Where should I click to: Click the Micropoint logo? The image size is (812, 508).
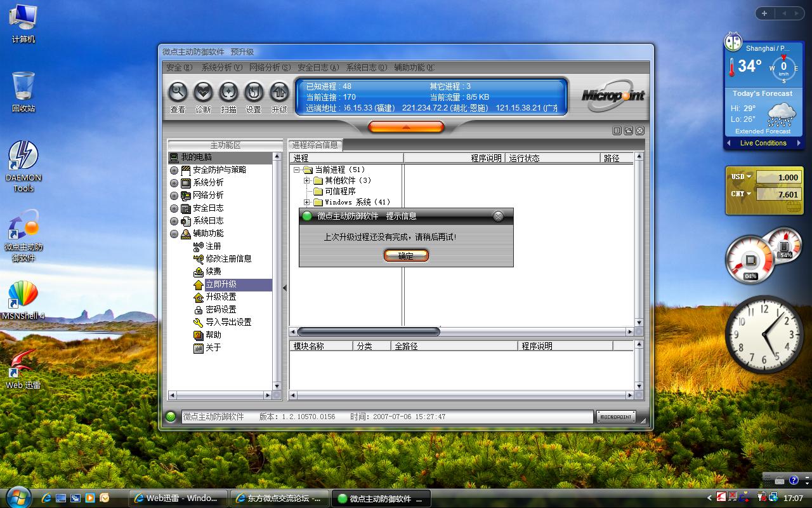[613, 96]
